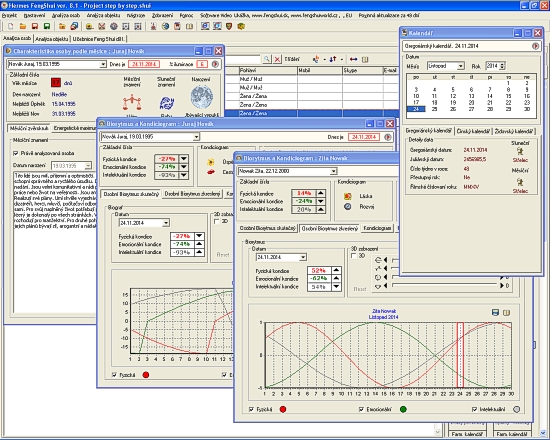Open Kondiciogram tab in Zita's window
550x440 pixels.
pos(377,228)
